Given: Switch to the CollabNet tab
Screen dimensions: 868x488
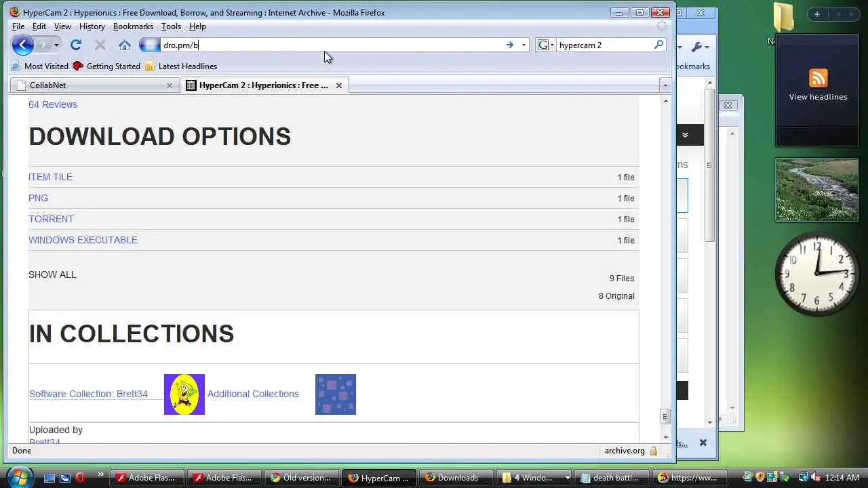Looking at the screenshot, I should tap(95, 85).
